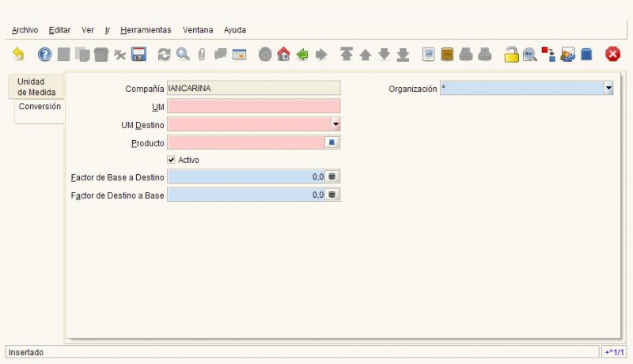The width and height of the screenshot is (633, 364).
Task: Click the red exit window icon
Action: [612, 55]
